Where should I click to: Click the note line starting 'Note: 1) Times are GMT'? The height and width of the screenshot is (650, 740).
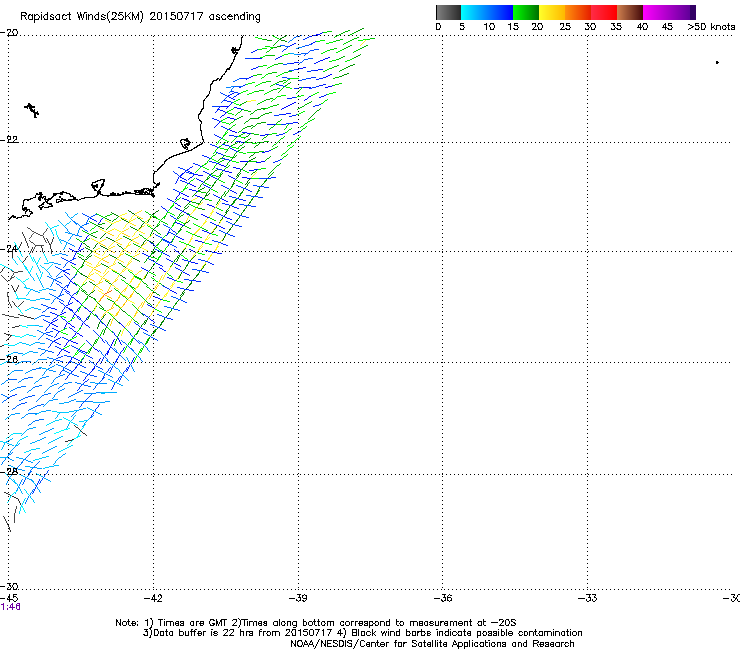coord(316,623)
